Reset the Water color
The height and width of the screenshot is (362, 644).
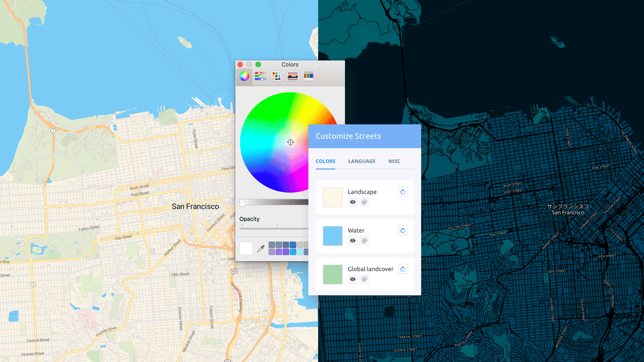click(x=403, y=230)
